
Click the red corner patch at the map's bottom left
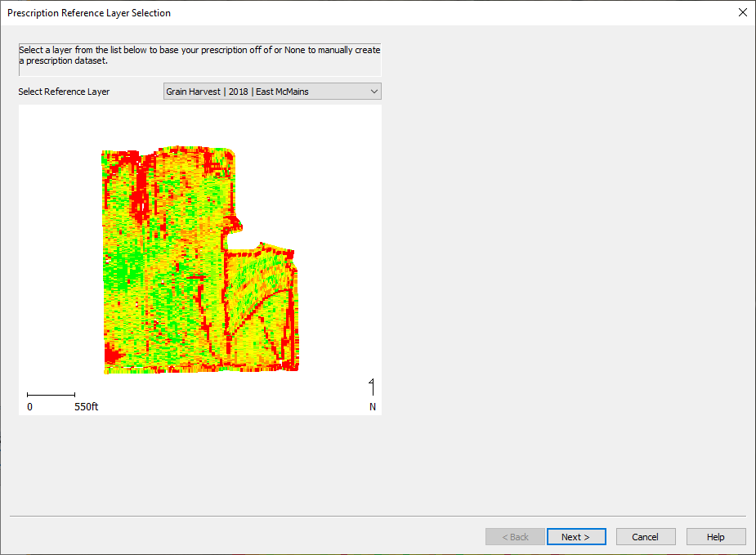click(x=113, y=356)
